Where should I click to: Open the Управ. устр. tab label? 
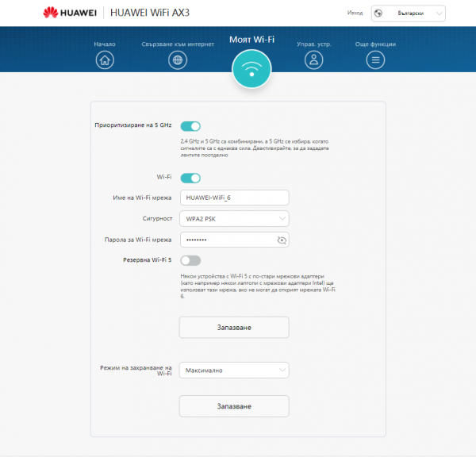(314, 44)
